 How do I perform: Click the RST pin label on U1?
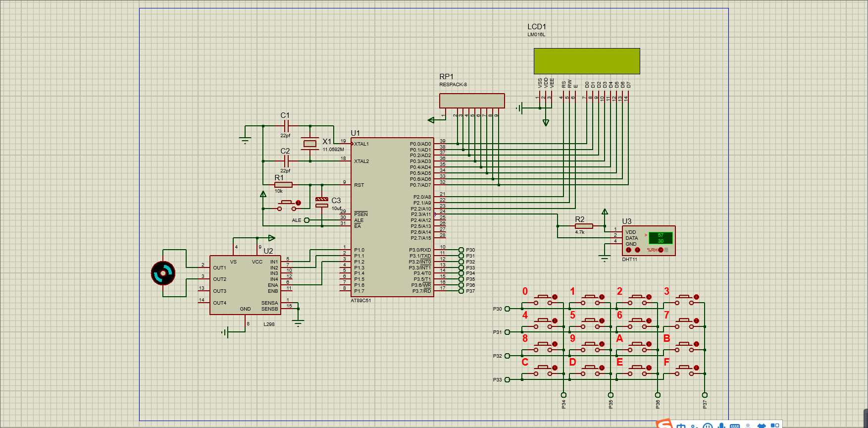click(x=359, y=185)
